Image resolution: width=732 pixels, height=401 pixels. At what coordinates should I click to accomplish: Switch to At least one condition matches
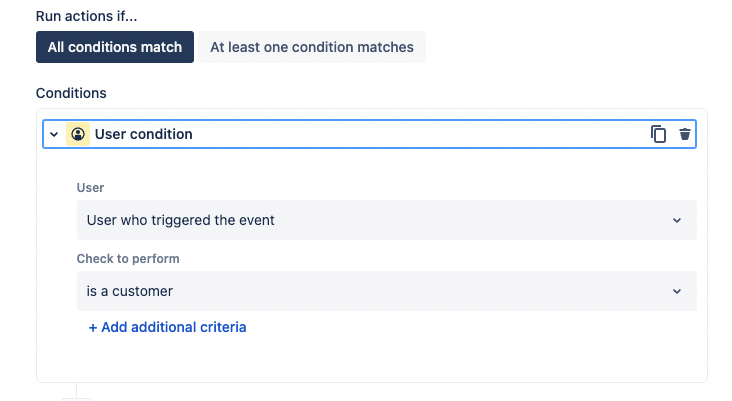[x=312, y=47]
